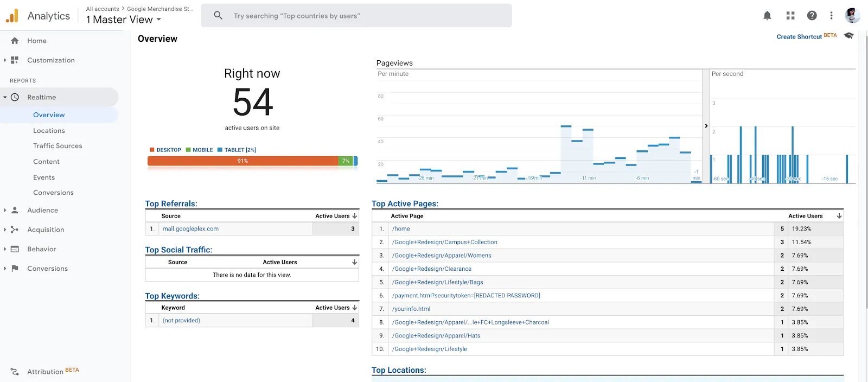
Task: Click the blue Tablet bar segment
Action: point(355,161)
